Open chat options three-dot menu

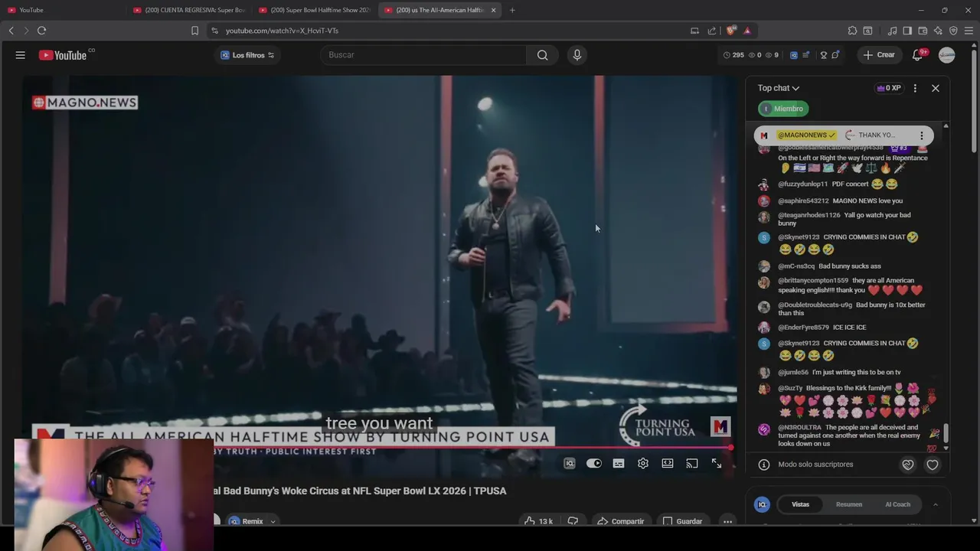point(915,88)
